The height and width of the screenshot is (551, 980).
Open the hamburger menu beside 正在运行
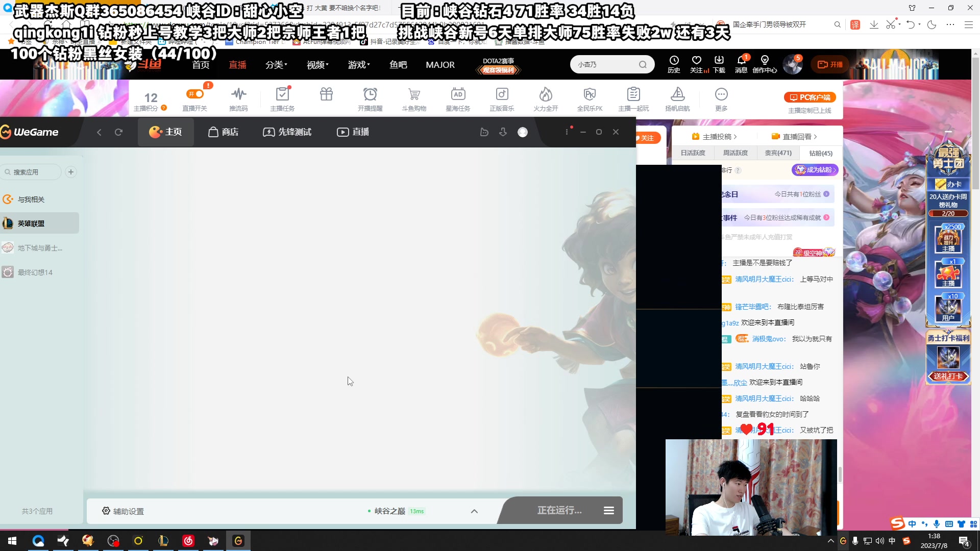(x=609, y=510)
